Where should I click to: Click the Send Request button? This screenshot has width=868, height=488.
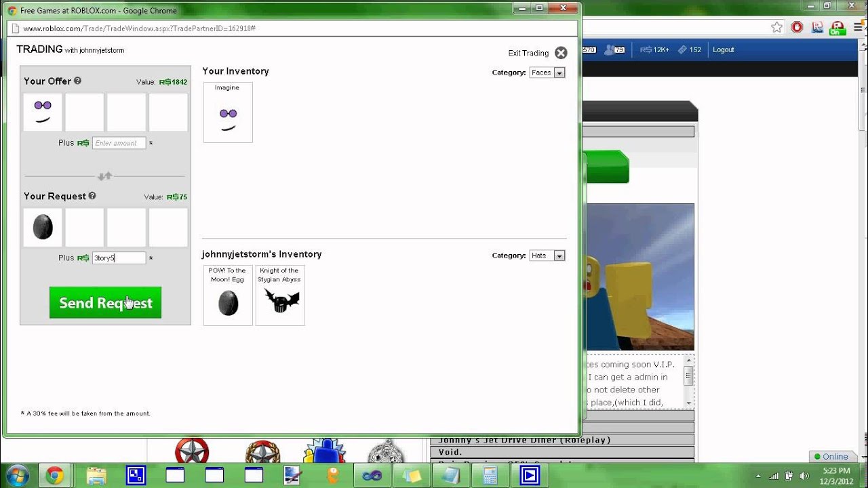pyautogui.click(x=105, y=302)
